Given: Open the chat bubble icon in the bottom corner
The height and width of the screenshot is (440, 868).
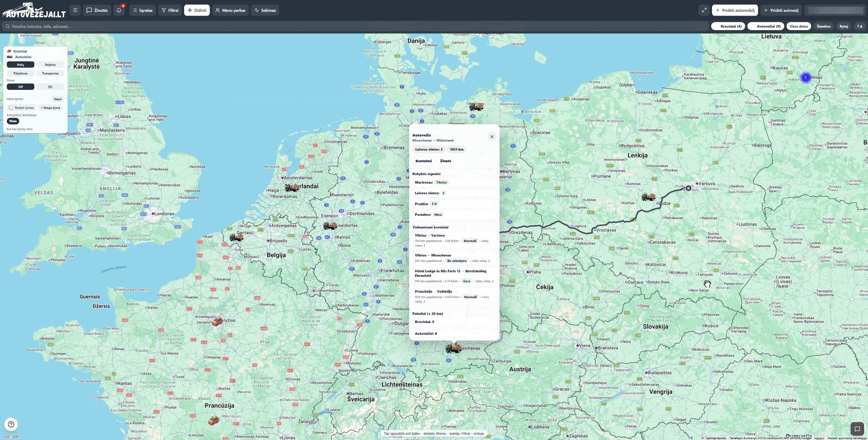Looking at the screenshot, I should [857, 429].
